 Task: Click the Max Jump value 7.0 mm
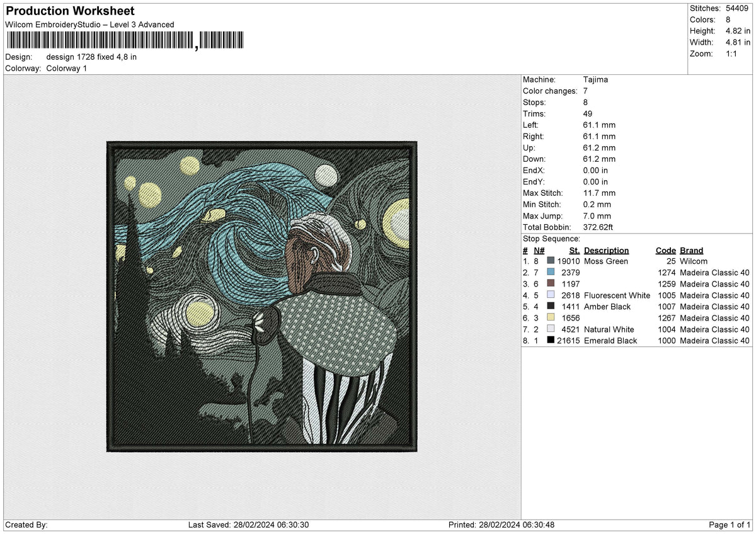(x=597, y=216)
